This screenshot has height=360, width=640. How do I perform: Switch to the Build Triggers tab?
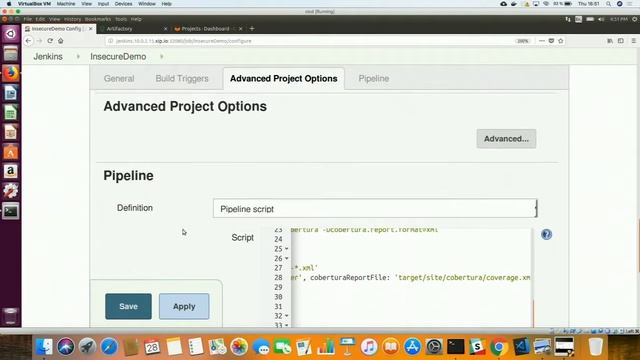pos(182,78)
